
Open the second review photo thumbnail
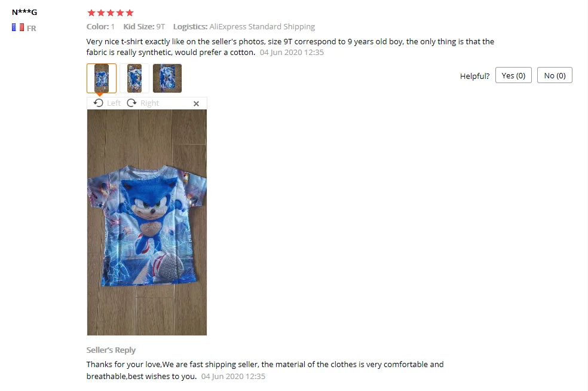click(x=134, y=78)
